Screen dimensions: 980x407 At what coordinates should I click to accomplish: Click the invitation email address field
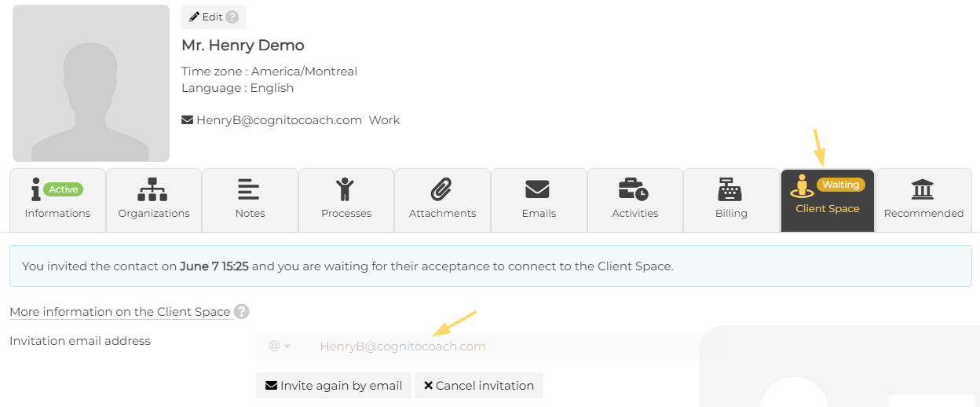[503, 346]
